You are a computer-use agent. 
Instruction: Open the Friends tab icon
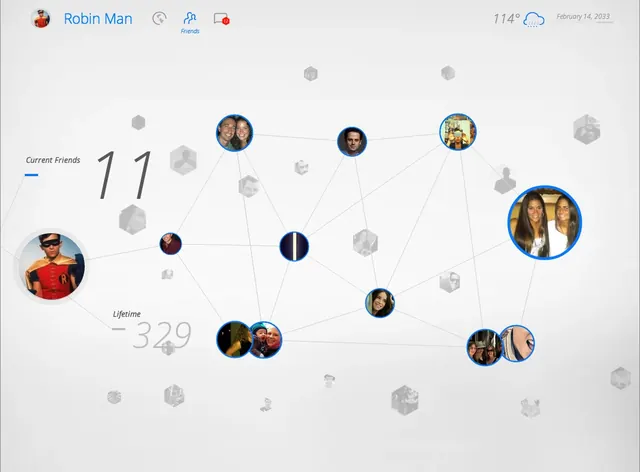click(190, 19)
